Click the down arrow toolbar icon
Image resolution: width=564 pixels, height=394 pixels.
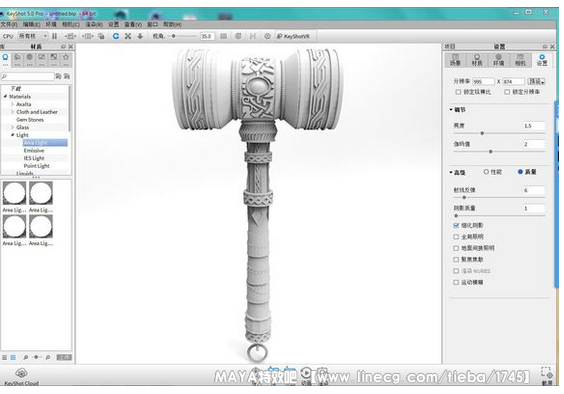[140, 36]
